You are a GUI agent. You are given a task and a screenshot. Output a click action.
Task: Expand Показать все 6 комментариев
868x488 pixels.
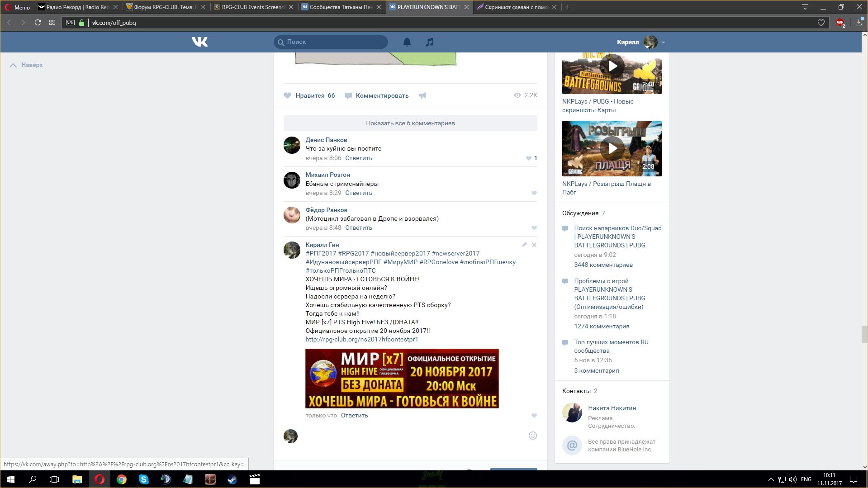410,123
